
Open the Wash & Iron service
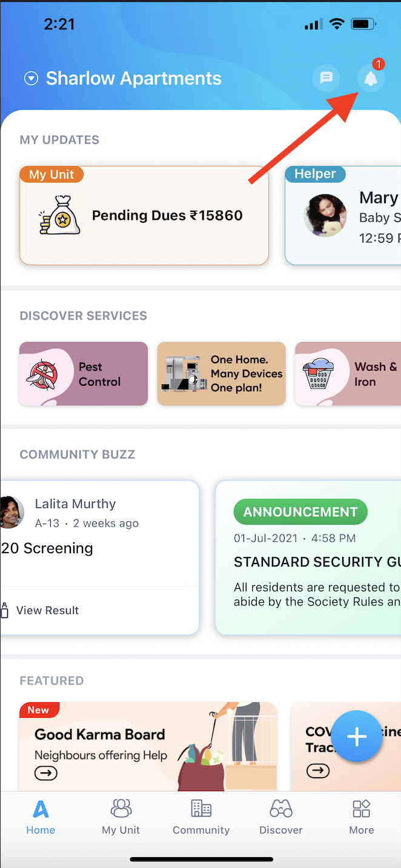357,373
